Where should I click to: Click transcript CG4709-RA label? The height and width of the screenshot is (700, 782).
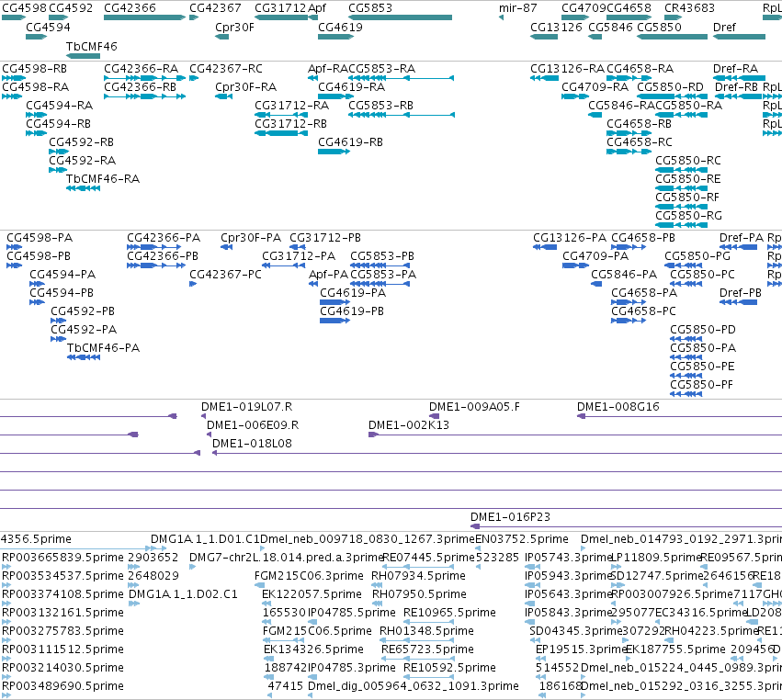[x=595, y=87]
